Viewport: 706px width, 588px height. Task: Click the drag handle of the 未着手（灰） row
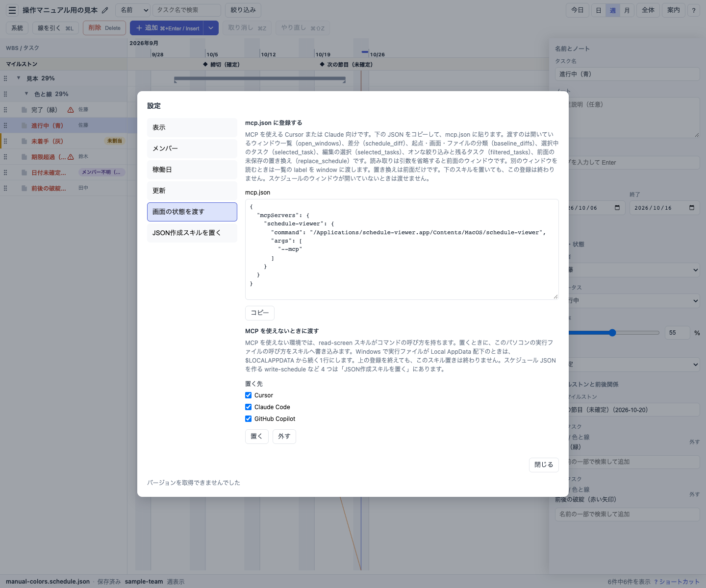point(5,141)
